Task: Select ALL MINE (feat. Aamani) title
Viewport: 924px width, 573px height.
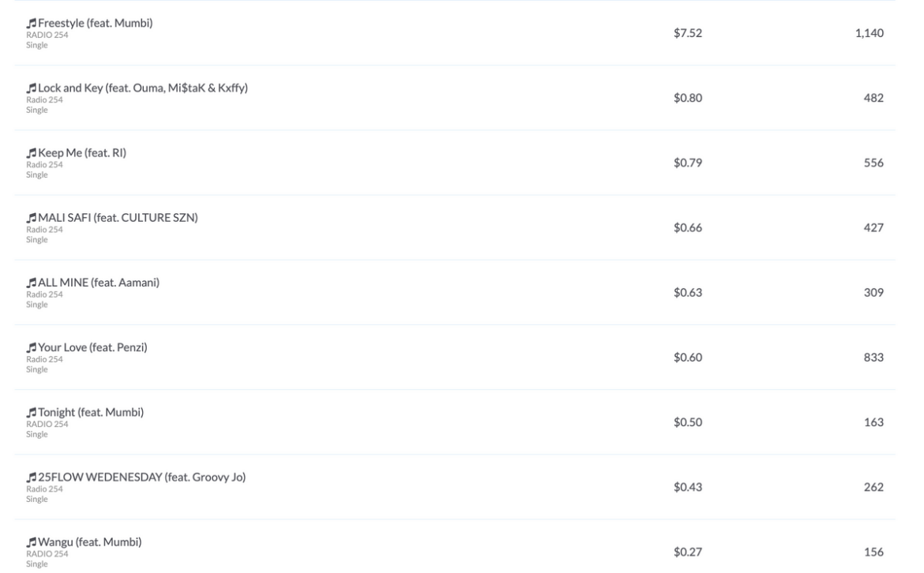Action: coord(99,282)
